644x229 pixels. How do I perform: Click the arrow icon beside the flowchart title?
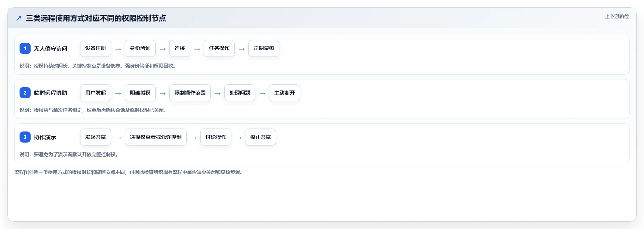pyautogui.click(x=19, y=18)
